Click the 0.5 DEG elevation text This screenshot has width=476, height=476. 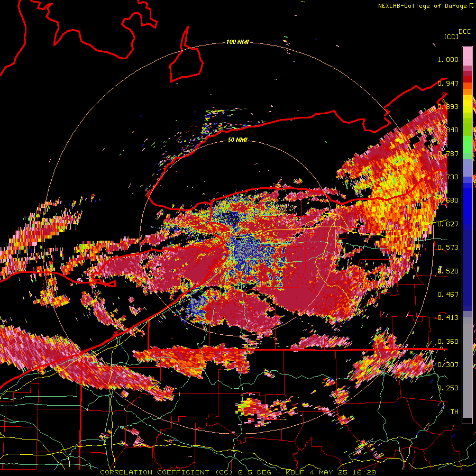[x=255, y=472]
